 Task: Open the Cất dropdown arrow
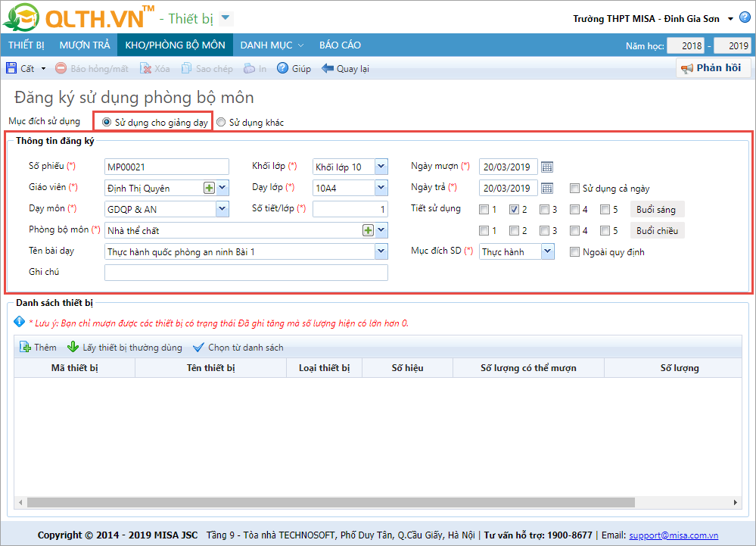click(43, 69)
